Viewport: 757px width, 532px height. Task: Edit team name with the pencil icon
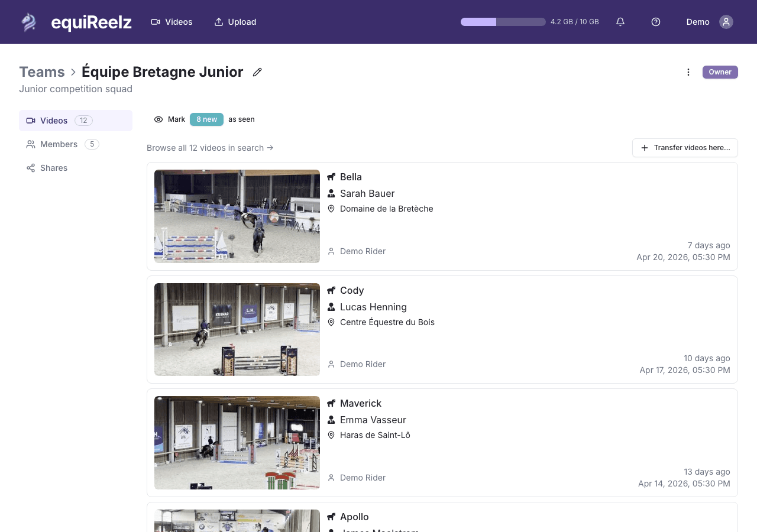coord(257,72)
